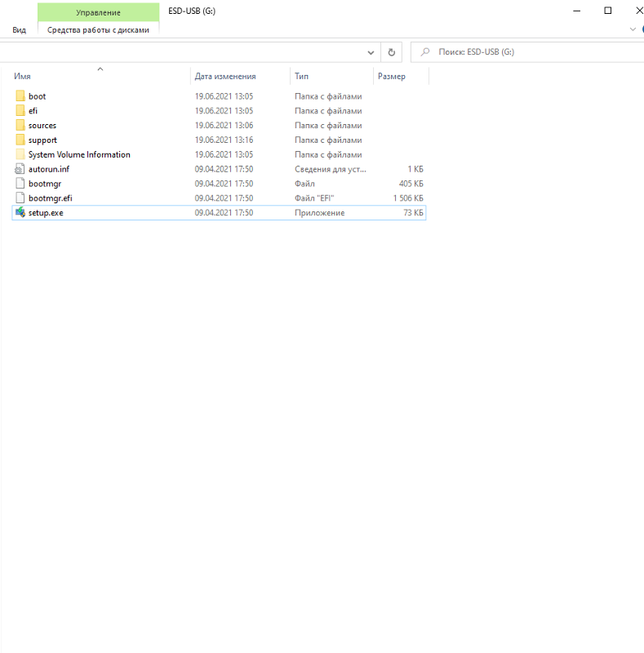The image size is (644, 653).
Task: Select the setup.exe file name
Action: [46, 213]
